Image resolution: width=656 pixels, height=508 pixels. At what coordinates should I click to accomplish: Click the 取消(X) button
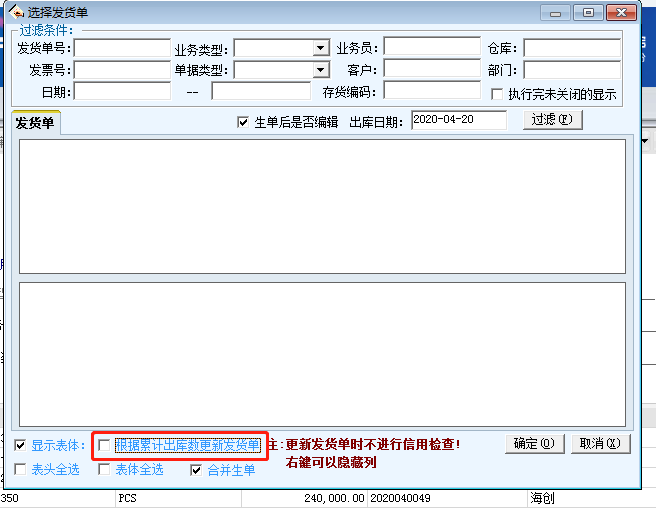600,444
